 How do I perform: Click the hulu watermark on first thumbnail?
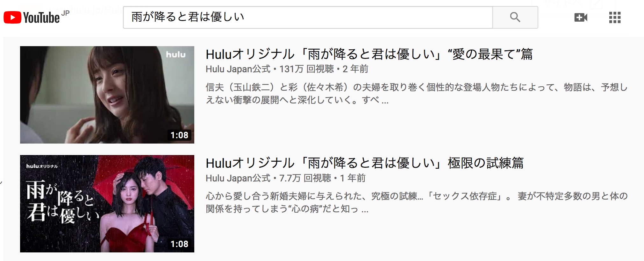[x=176, y=54]
